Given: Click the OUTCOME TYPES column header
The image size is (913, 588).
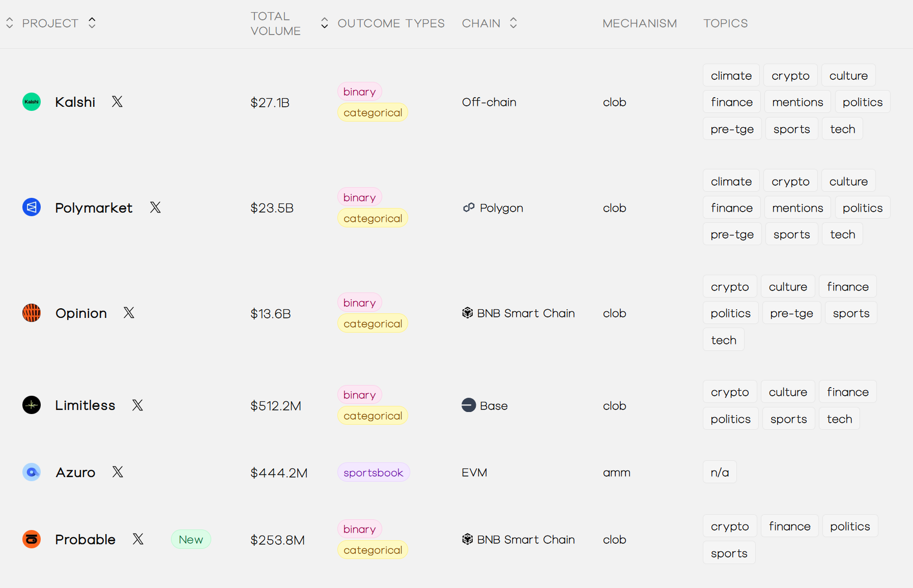Looking at the screenshot, I should tap(391, 23).
